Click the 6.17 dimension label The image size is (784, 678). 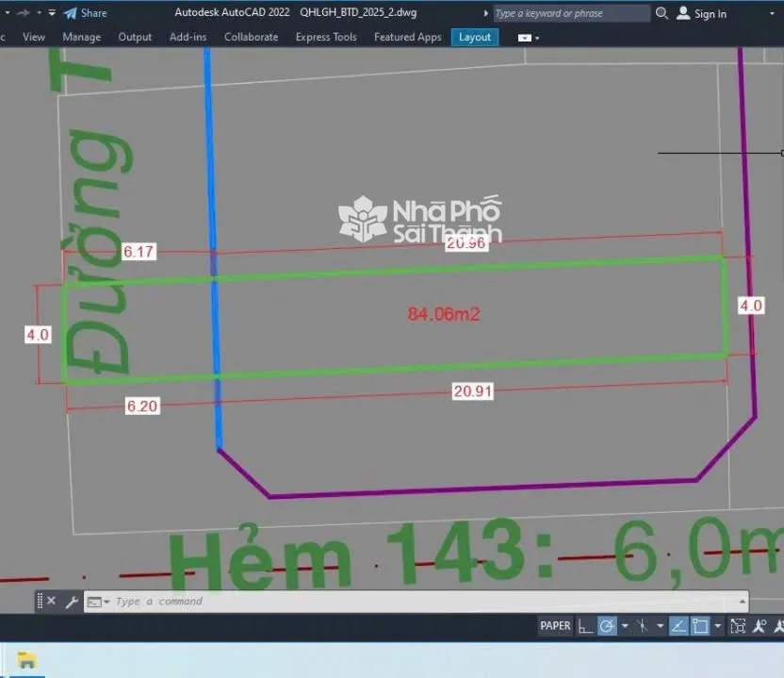[x=139, y=252]
